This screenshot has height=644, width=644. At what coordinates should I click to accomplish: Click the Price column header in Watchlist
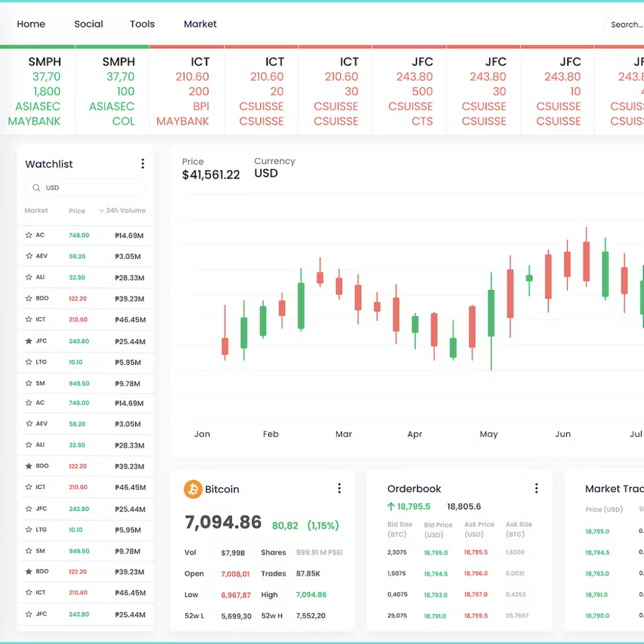pyautogui.click(x=77, y=211)
